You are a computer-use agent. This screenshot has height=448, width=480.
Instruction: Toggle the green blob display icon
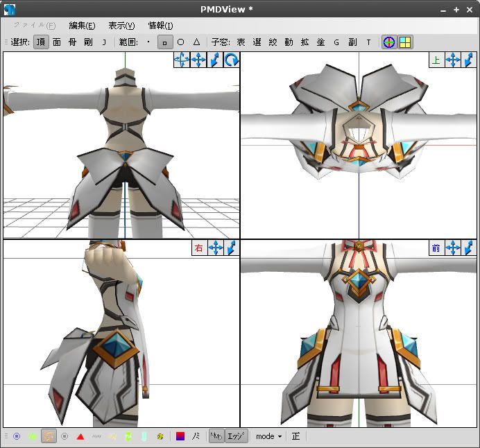point(33,436)
